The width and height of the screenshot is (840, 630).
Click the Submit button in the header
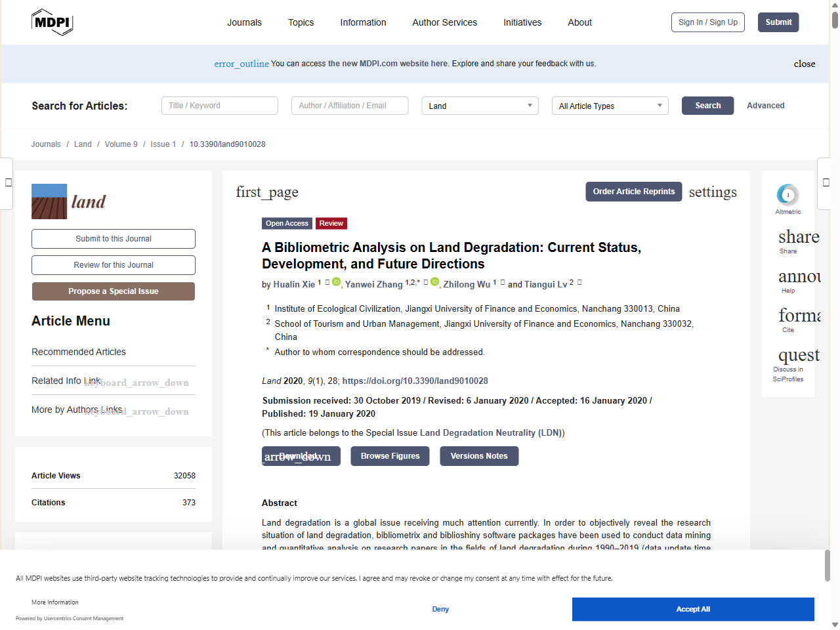click(x=778, y=22)
